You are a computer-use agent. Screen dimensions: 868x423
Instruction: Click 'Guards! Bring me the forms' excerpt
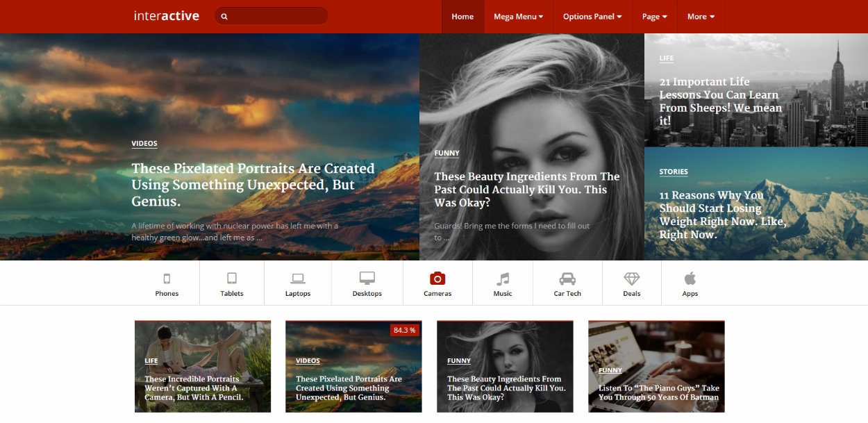[512, 231]
